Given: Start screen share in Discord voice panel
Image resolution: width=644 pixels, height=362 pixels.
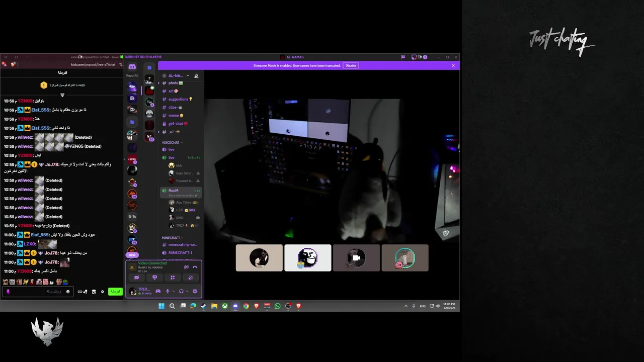Looking at the screenshot, I should click(154, 278).
